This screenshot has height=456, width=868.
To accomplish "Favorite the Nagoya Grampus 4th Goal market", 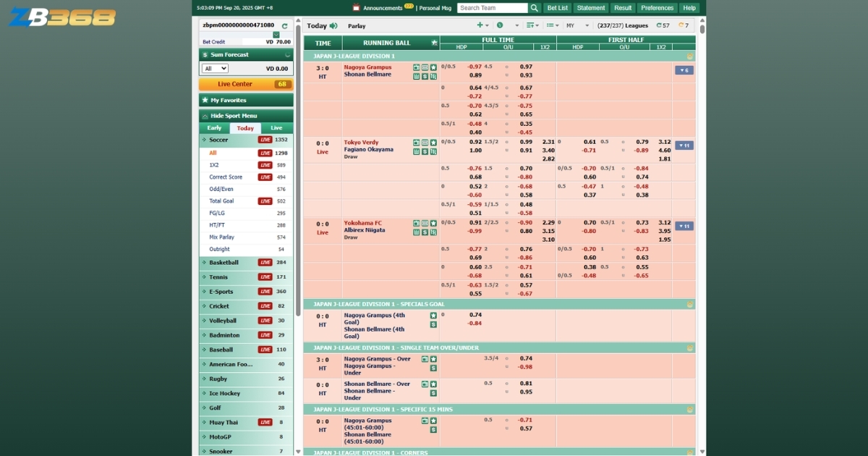I will click(433, 316).
